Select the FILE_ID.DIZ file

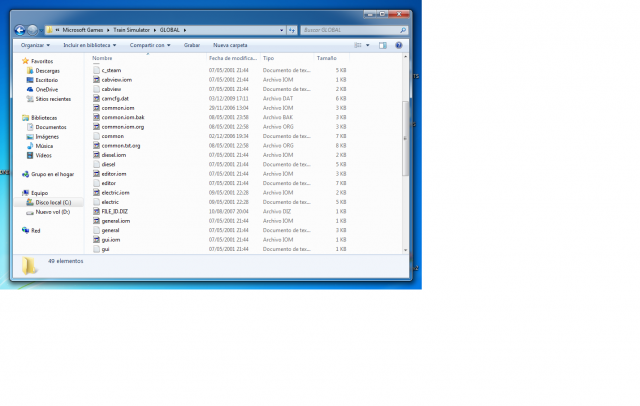tap(115, 212)
